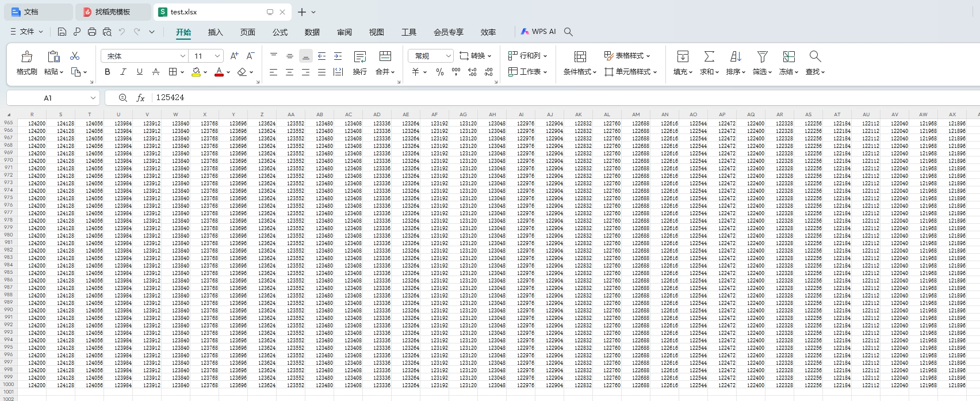980x401 pixels.
Task: Toggle Bold formatting
Action: [107, 72]
